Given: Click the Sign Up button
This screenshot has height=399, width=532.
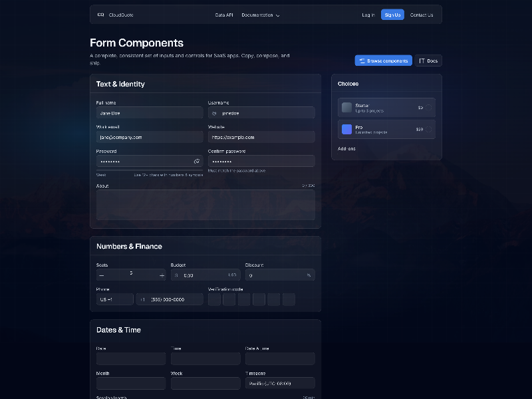Looking at the screenshot, I should tap(392, 14).
